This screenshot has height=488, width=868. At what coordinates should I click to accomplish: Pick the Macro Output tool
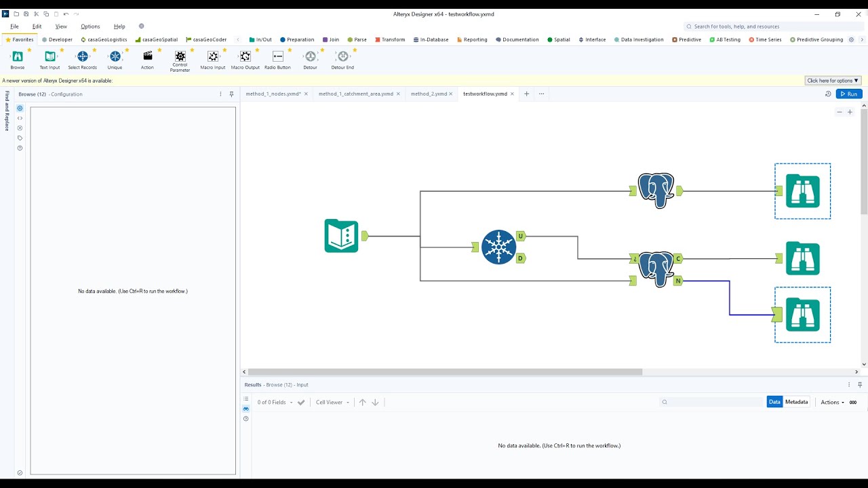pos(245,57)
